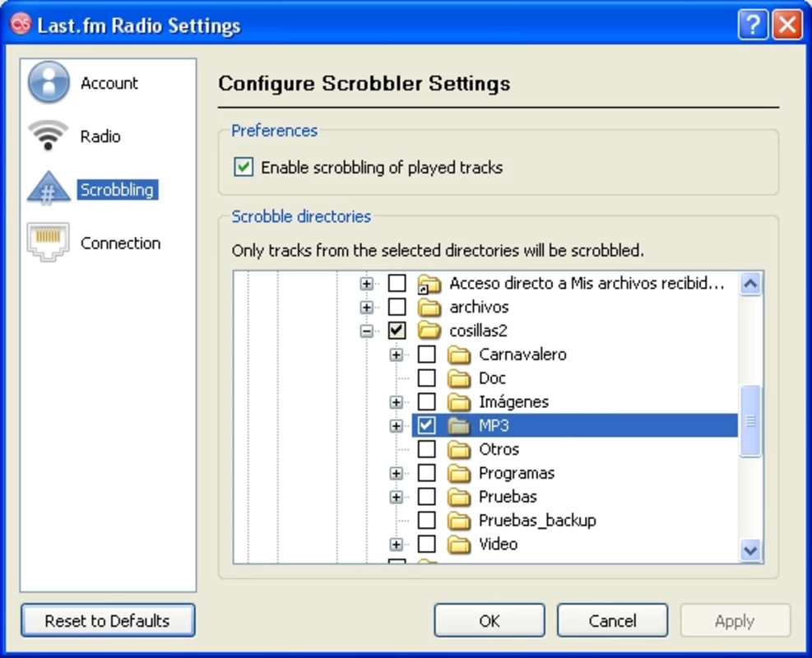Select the Radio wifi signal icon

click(x=48, y=137)
